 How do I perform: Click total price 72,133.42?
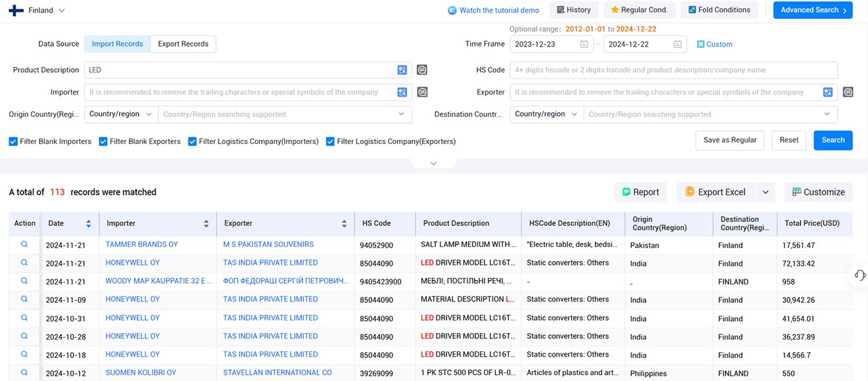point(798,263)
